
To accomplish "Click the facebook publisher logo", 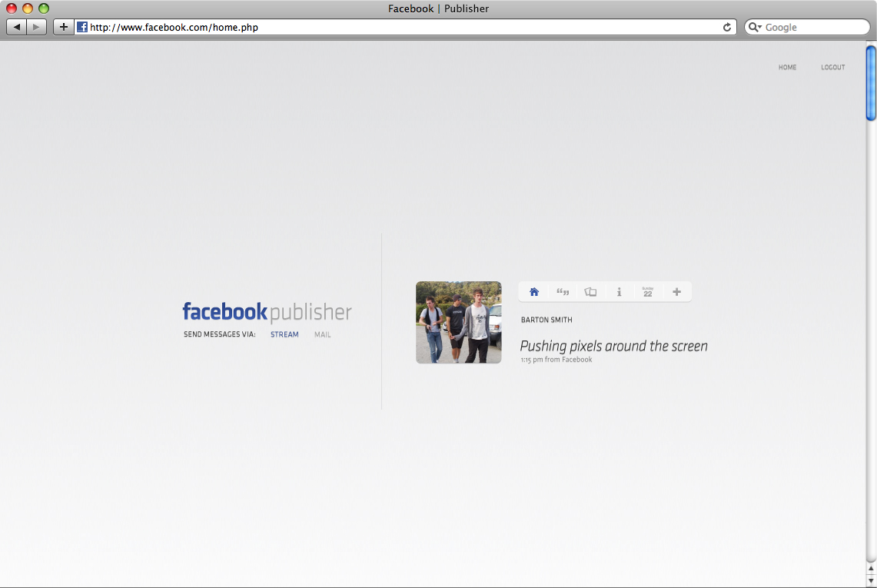I will pyautogui.click(x=267, y=312).
